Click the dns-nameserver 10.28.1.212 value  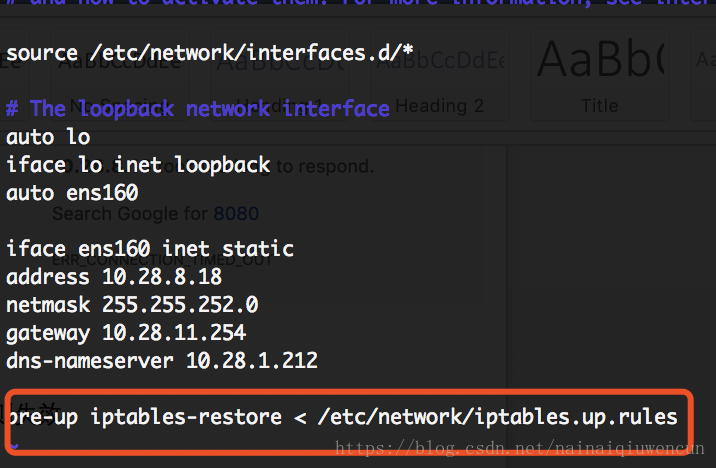coord(250,359)
